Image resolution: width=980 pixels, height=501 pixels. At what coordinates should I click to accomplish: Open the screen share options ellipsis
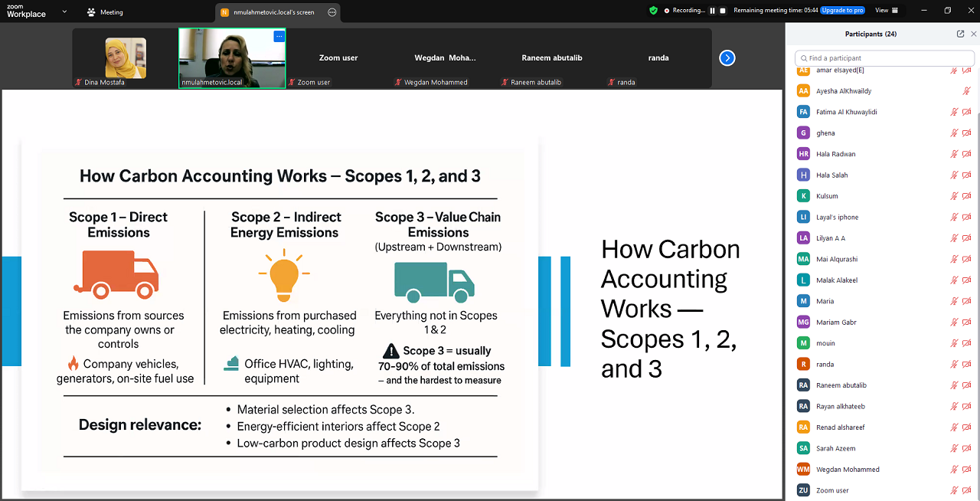[x=332, y=12]
